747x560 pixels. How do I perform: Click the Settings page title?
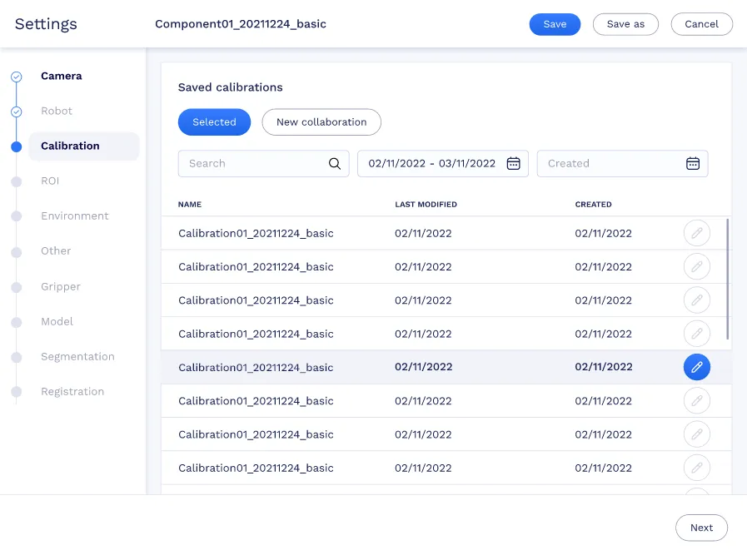[46, 24]
